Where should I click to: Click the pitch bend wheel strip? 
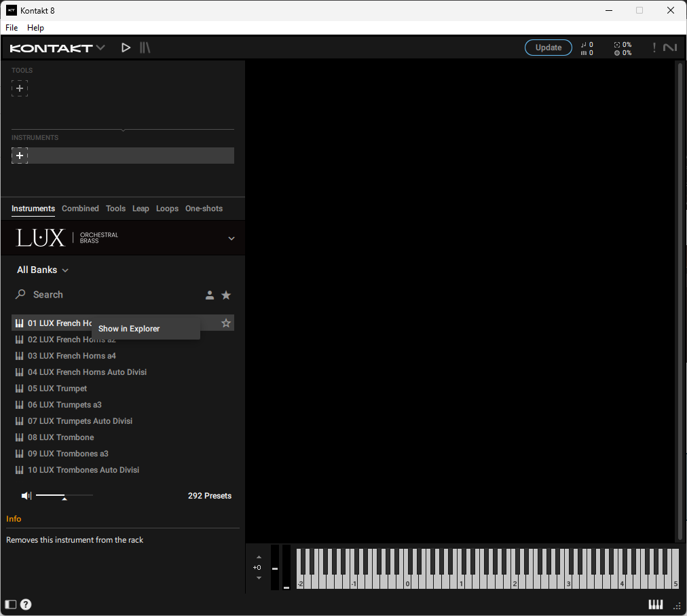275,567
